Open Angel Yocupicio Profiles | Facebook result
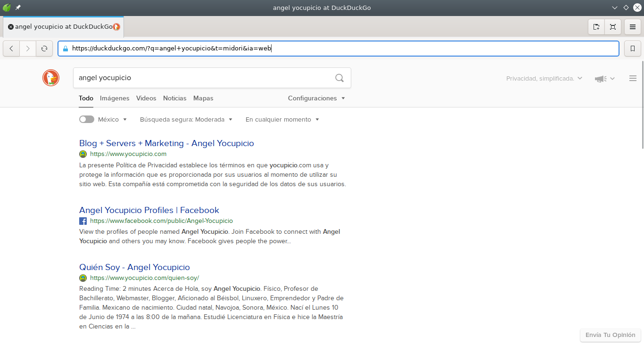 tap(149, 210)
